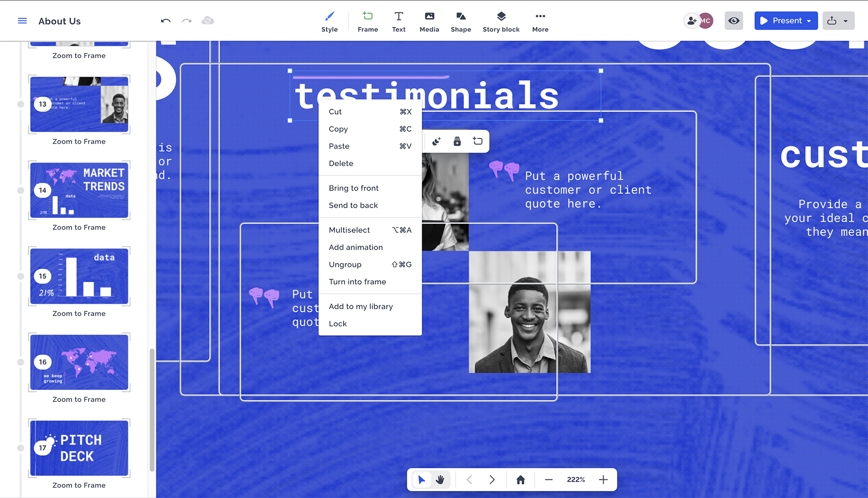Select the Shape tool

point(461,21)
